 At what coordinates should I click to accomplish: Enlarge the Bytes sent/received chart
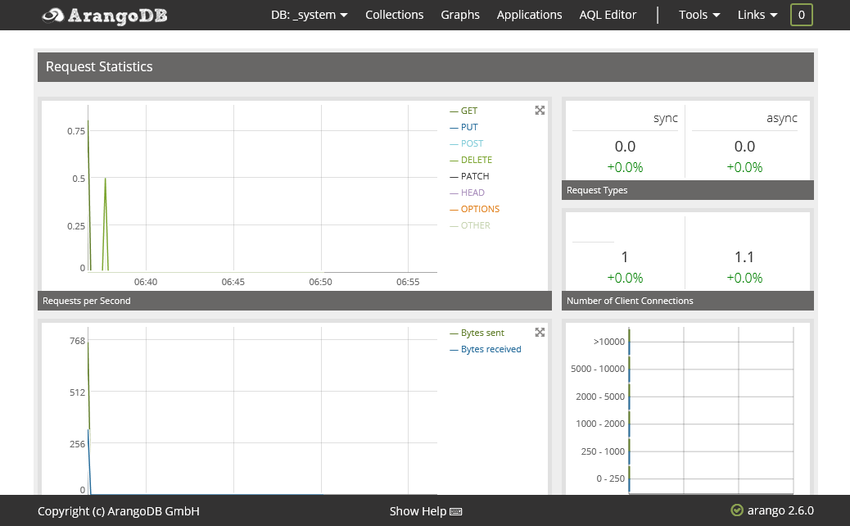pos(539,332)
